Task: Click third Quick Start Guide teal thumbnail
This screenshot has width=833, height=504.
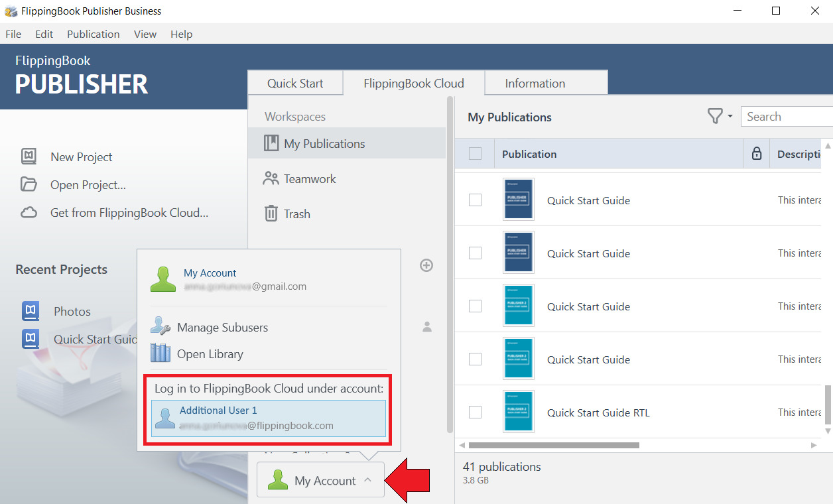Action: [x=519, y=306]
